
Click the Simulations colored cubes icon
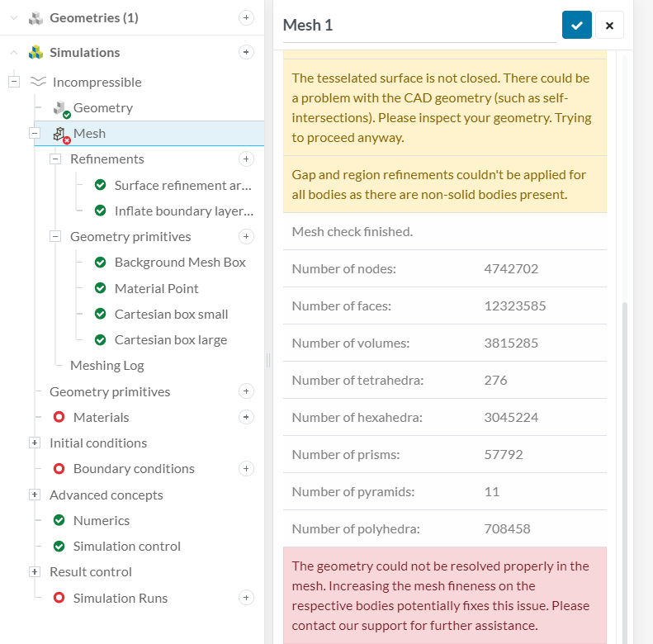click(x=35, y=53)
